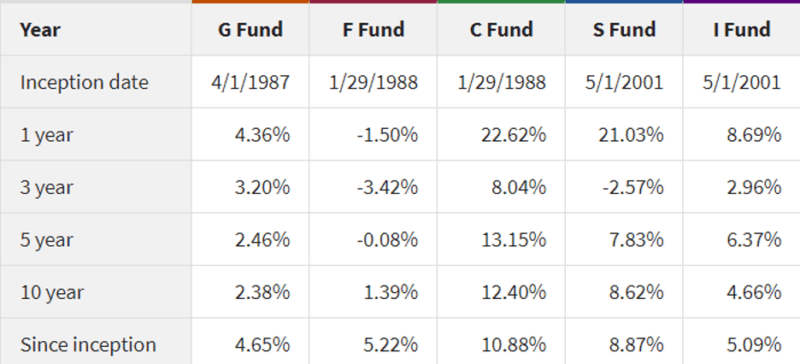
Task: Click the G Fund column header
Action: tap(250, 30)
